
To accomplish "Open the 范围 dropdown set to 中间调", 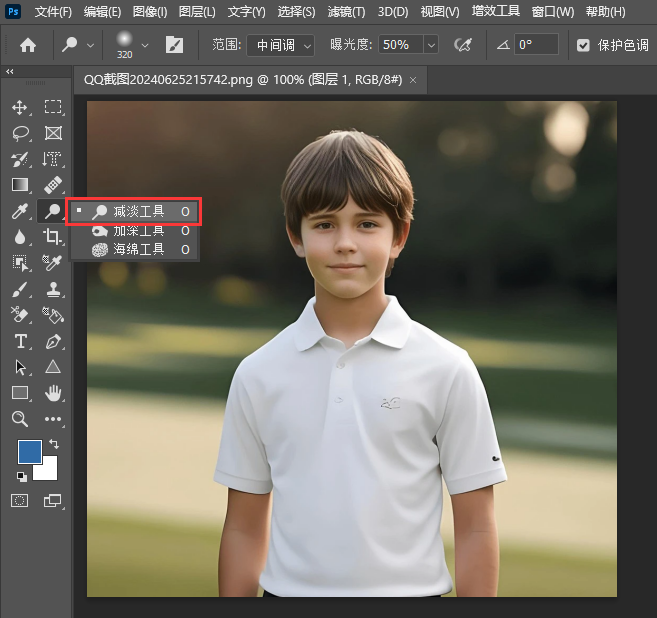I will click(x=280, y=45).
